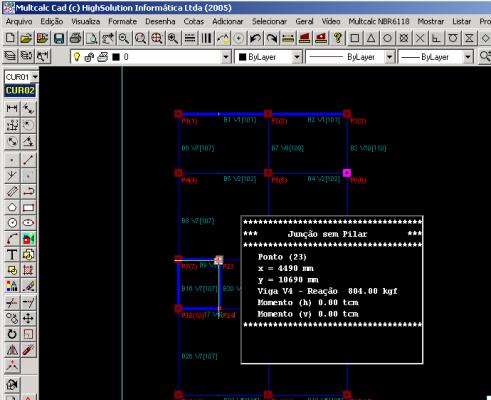The image size is (491, 400).
Task: Toggle the layer lightbulb on/off icon
Action: pos(77,57)
